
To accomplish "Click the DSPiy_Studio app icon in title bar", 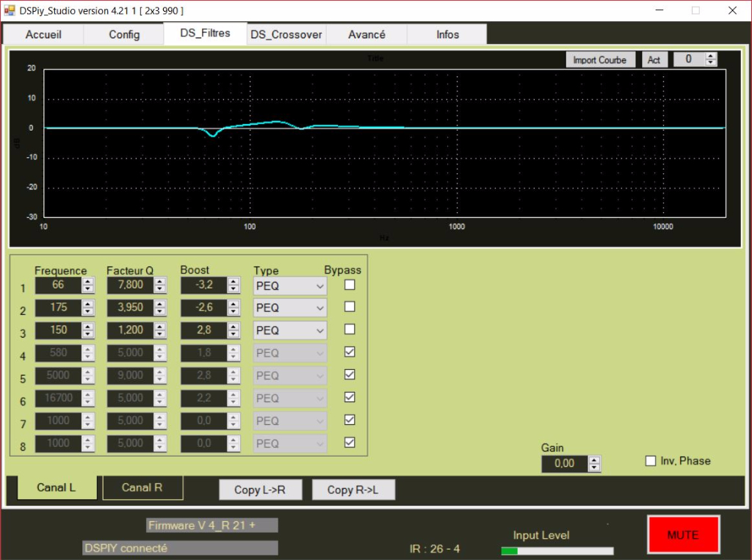I will (10, 10).
